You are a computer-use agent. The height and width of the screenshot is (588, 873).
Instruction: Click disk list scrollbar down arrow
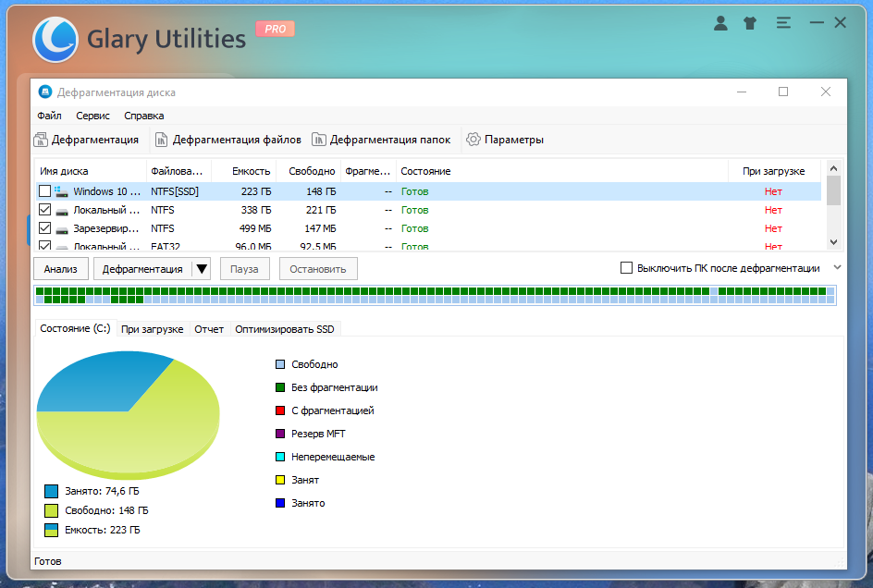(x=833, y=241)
